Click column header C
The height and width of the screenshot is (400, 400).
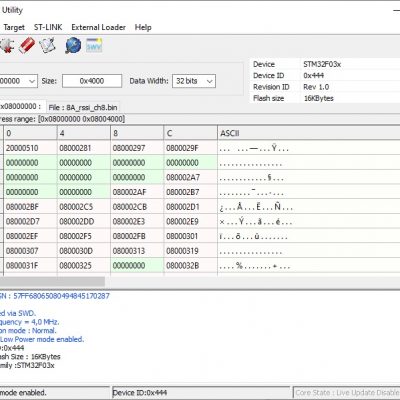tap(190, 133)
